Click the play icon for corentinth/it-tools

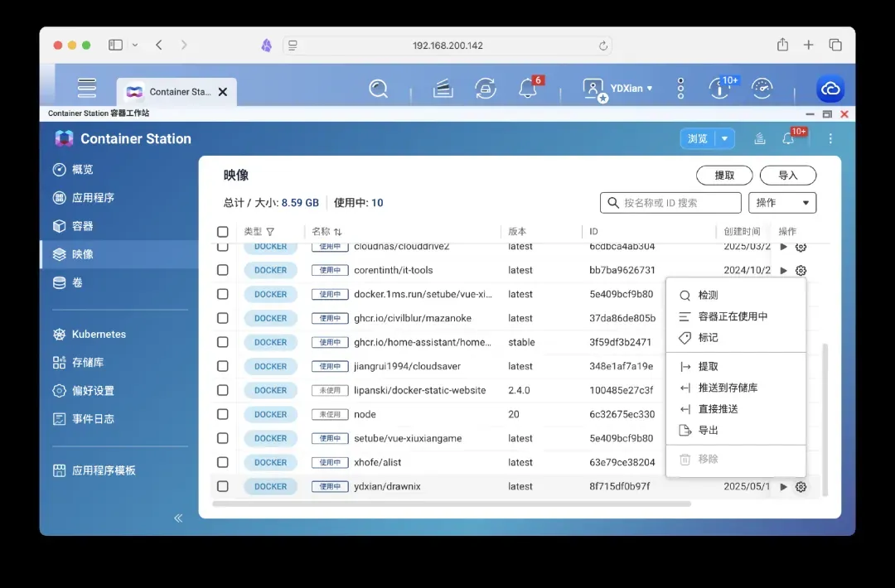click(784, 270)
